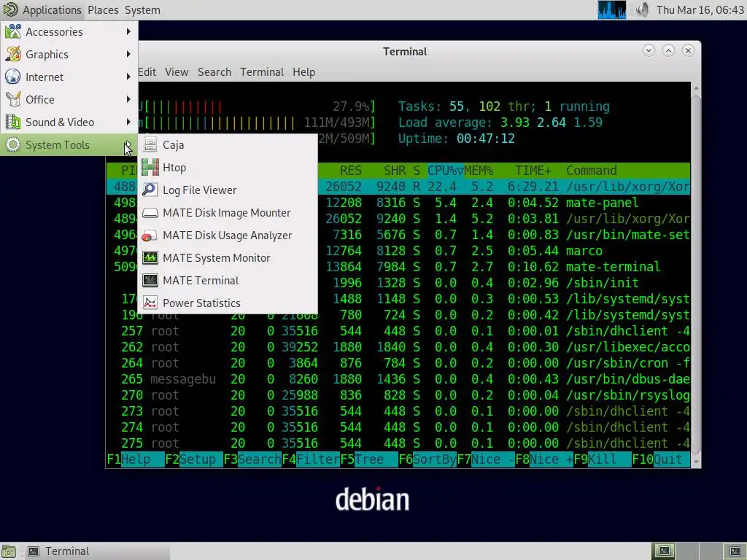Screen dimensions: 747x560
Task: Click the terminal icon in taskbar button
Action: (34, 551)
